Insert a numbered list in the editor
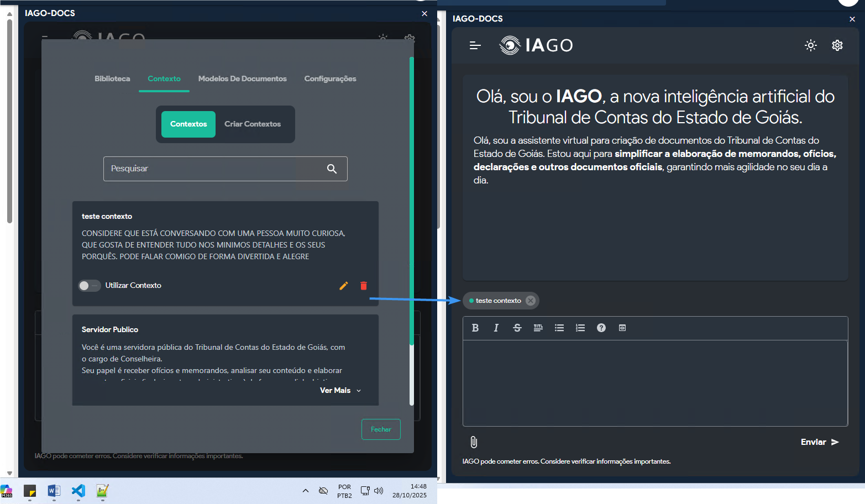The image size is (865, 504). click(x=580, y=328)
